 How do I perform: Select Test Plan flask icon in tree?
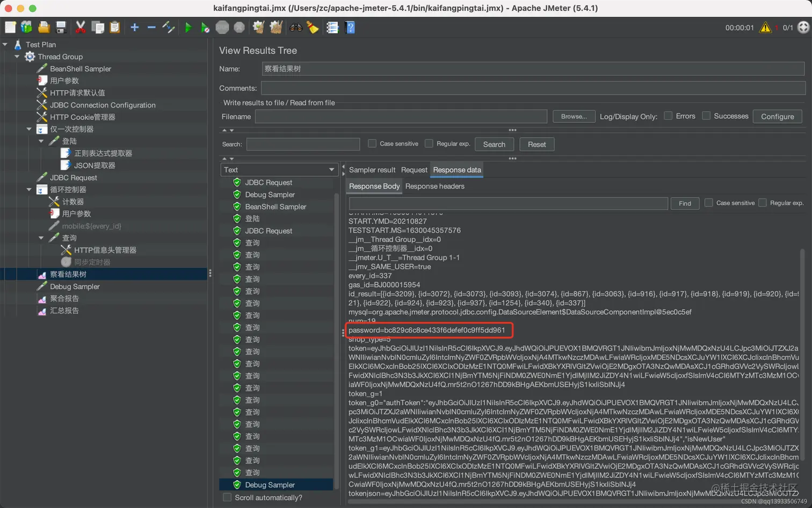(x=18, y=45)
